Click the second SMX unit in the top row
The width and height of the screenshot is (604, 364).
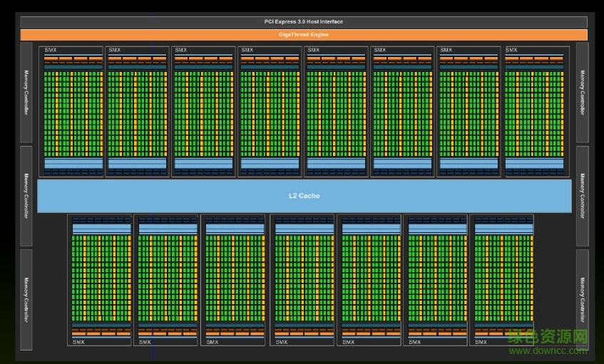pyautogui.click(x=137, y=111)
